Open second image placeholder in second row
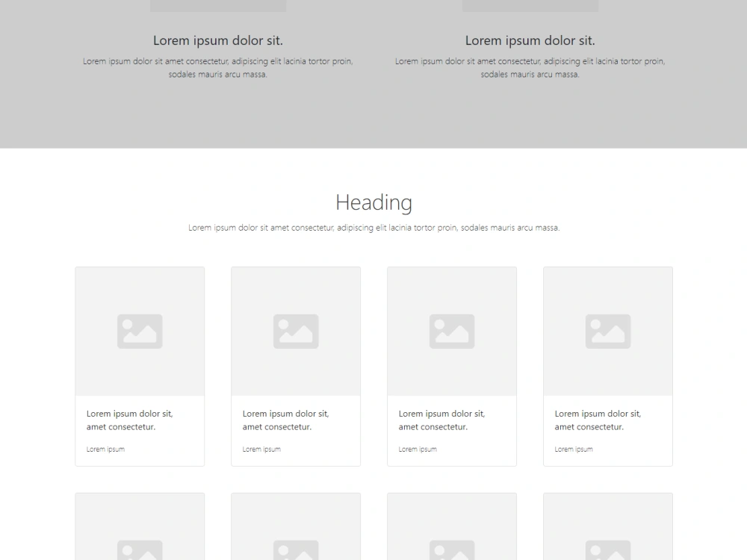This screenshot has width=747, height=560. 296,526
